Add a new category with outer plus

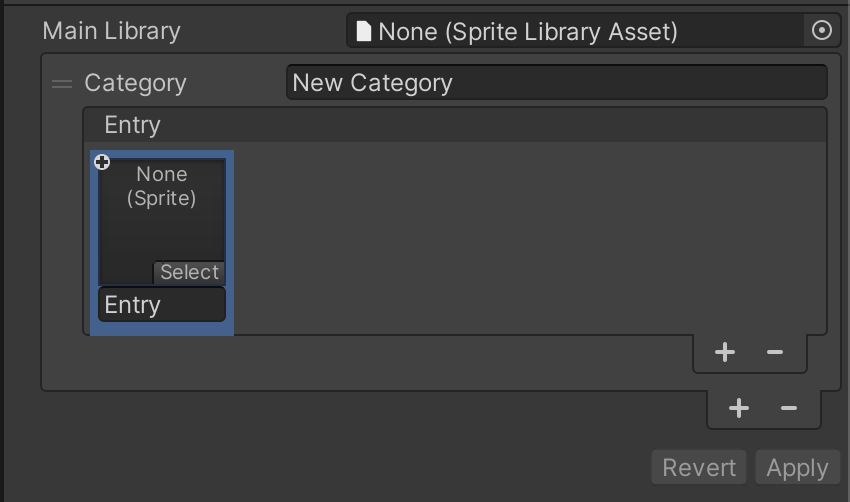[739, 408]
